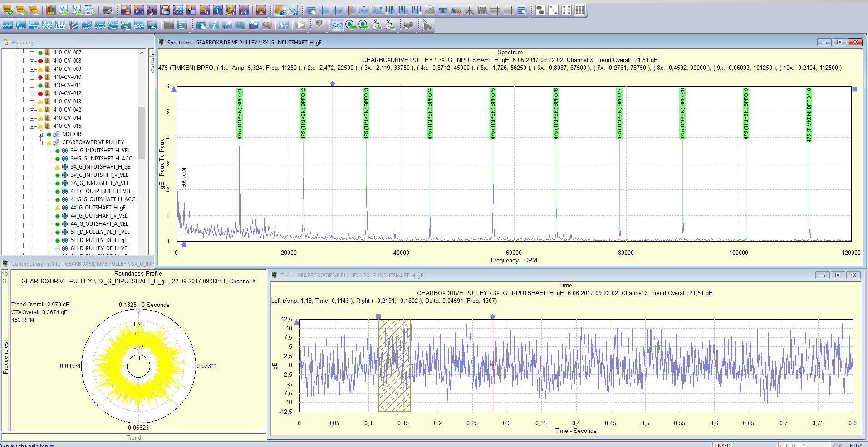Click the Frequencies vertical side tab
This screenshot has height=447, width=868.
5,358
